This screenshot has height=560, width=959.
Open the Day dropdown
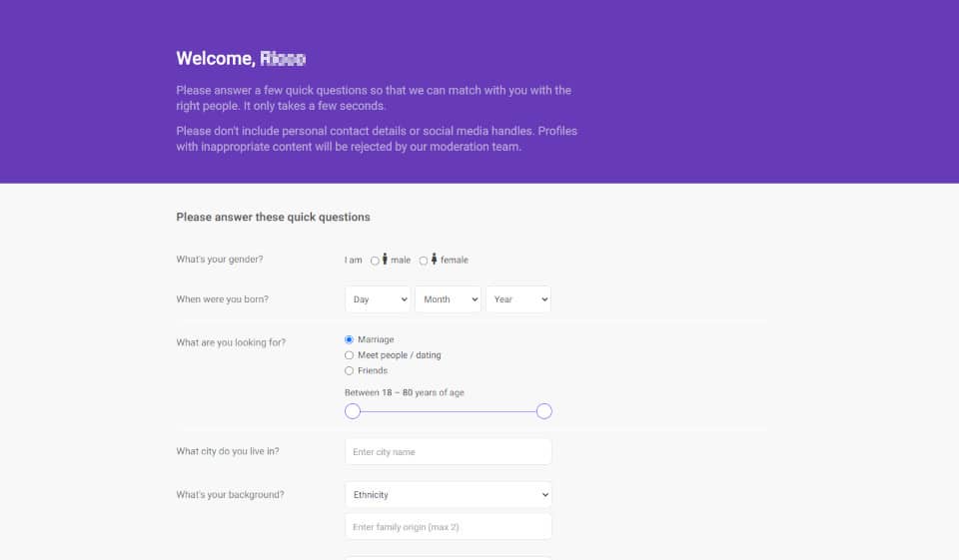tap(378, 299)
